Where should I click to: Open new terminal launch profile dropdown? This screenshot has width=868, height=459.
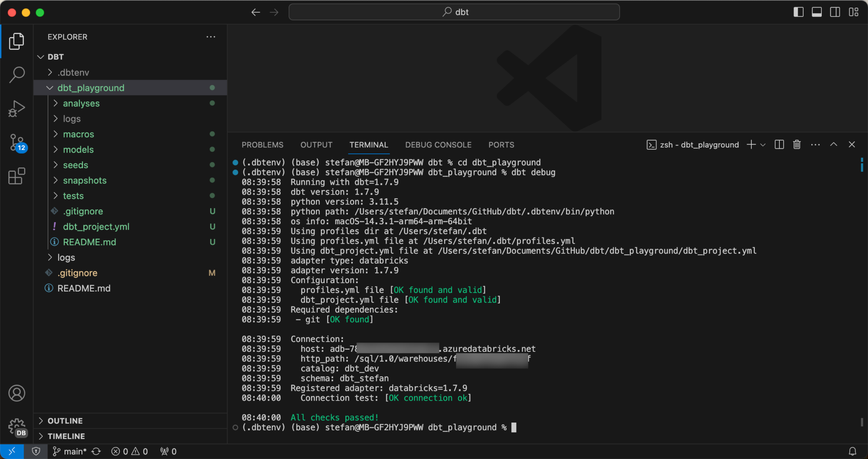coord(763,145)
